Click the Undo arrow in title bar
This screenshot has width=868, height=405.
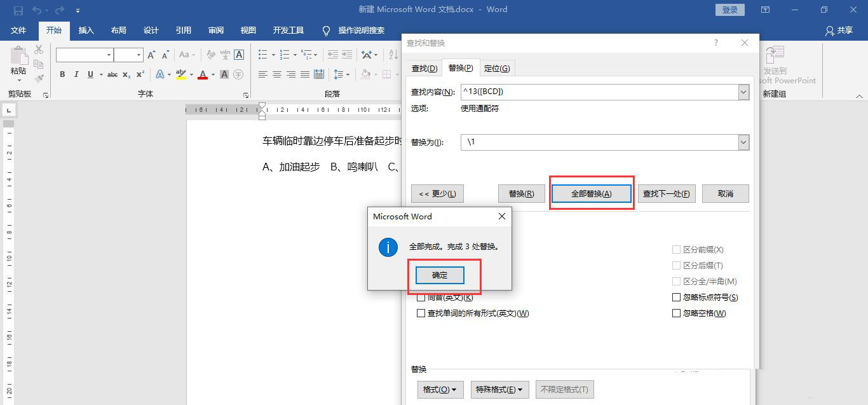(37, 10)
